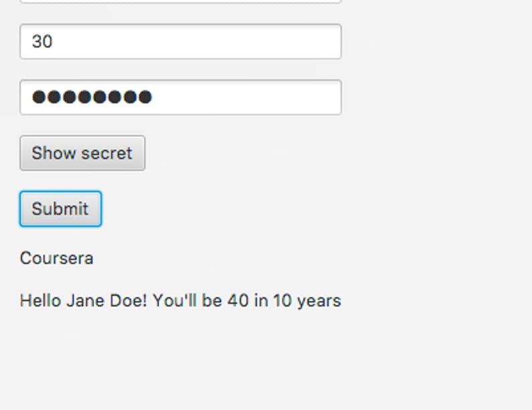Click the first dot of the masked password
Screen dimensions: 532x410
[39, 97]
